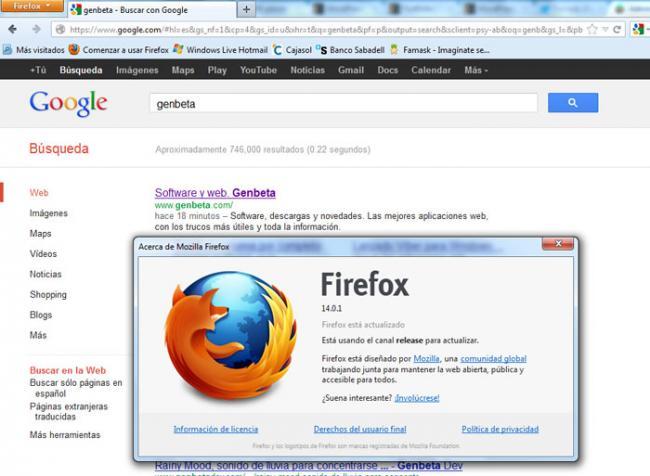
Task: Select the genbeta - Buscar con Google tab
Action: pyautogui.click(x=152, y=10)
